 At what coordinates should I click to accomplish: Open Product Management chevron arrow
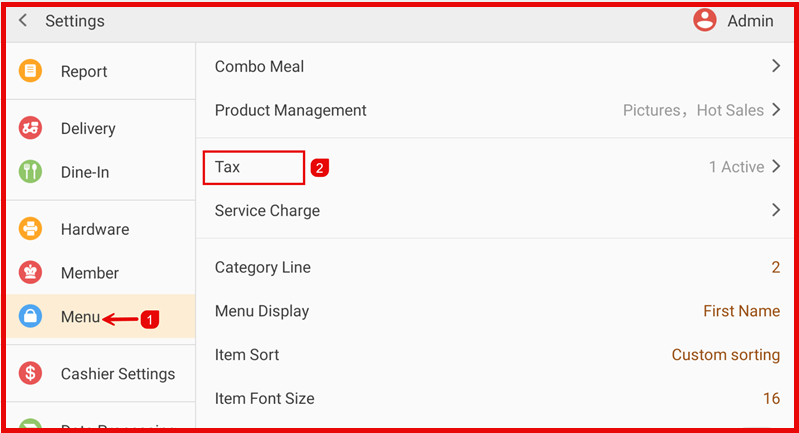point(775,110)
